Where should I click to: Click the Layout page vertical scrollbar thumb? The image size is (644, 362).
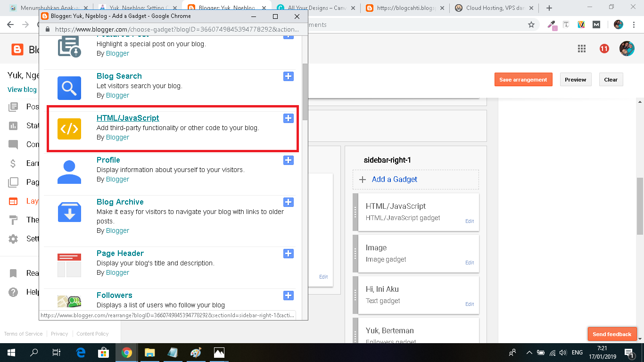coord(640,206)
